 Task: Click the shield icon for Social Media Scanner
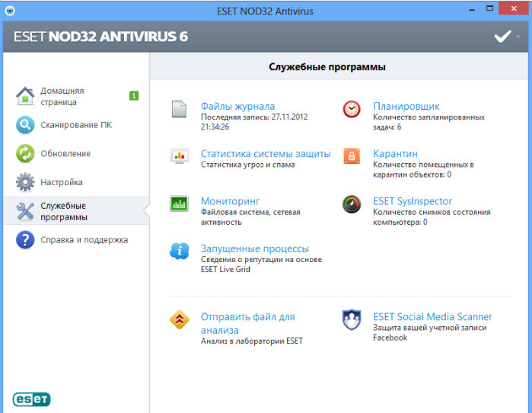point(352,319)
